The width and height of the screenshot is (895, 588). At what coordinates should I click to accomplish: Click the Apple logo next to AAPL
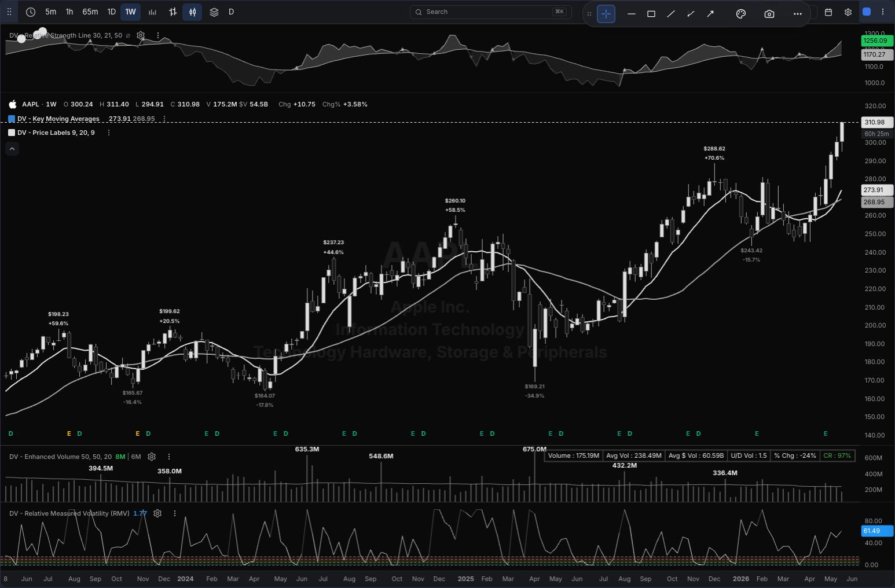point(13,104)
